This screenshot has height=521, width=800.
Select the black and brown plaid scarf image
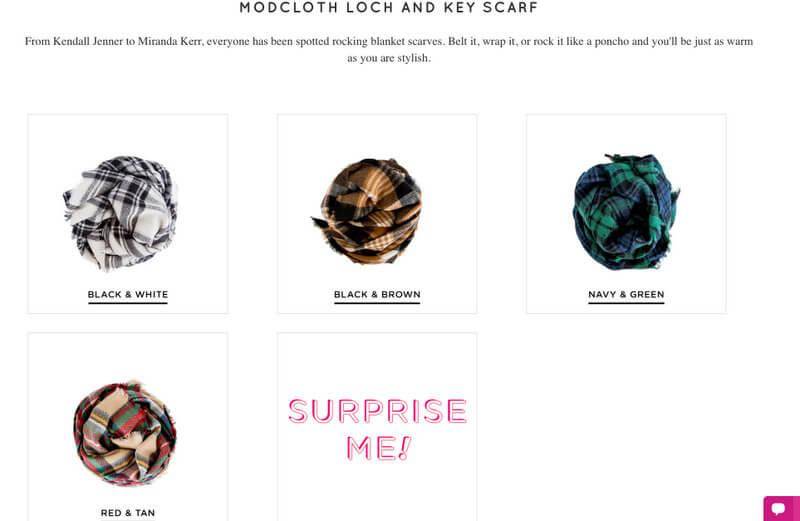point(367,211)
